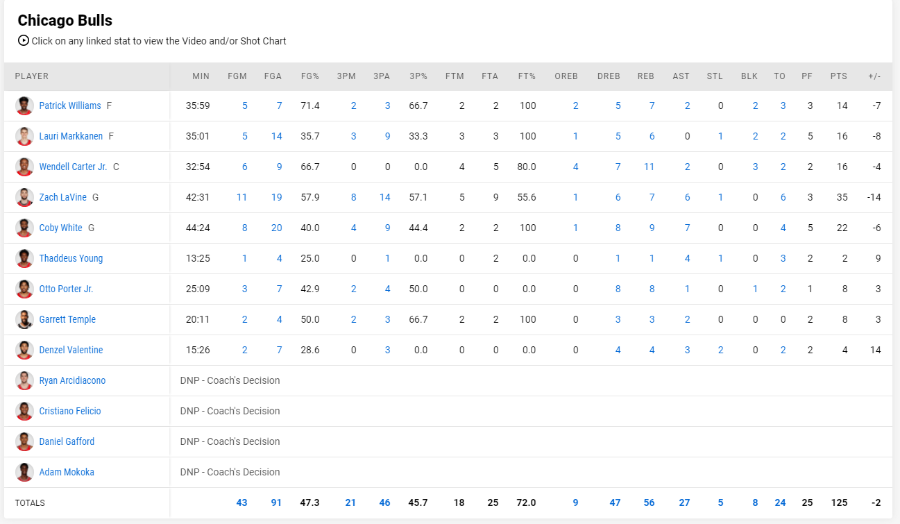Click Patrick Williams' player headshot
Screen dimensions: 900x524
[x=24, y=106]
